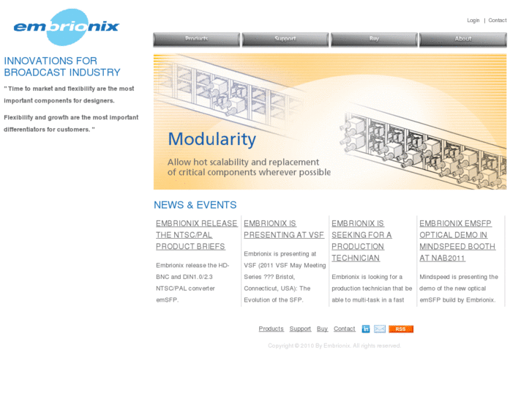
Task: Open 'Embrionix is seeking for a production technician' headline
Action: coord(361,240)
